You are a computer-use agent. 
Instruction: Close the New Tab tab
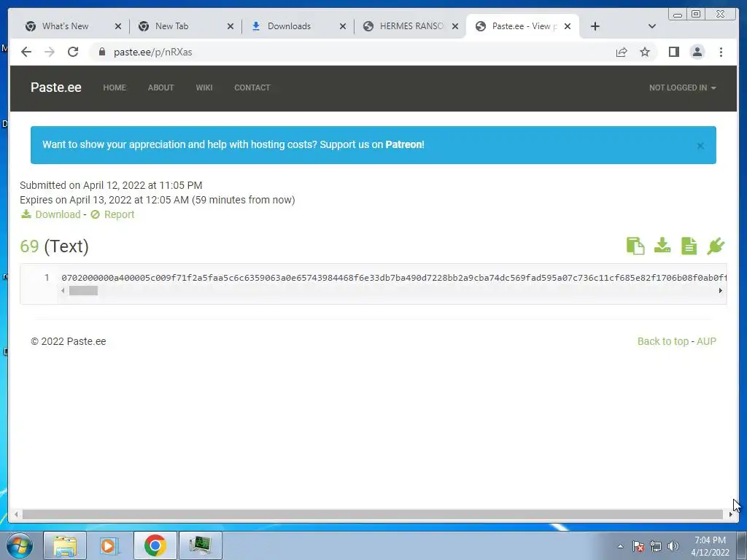[x=230, y=27]
